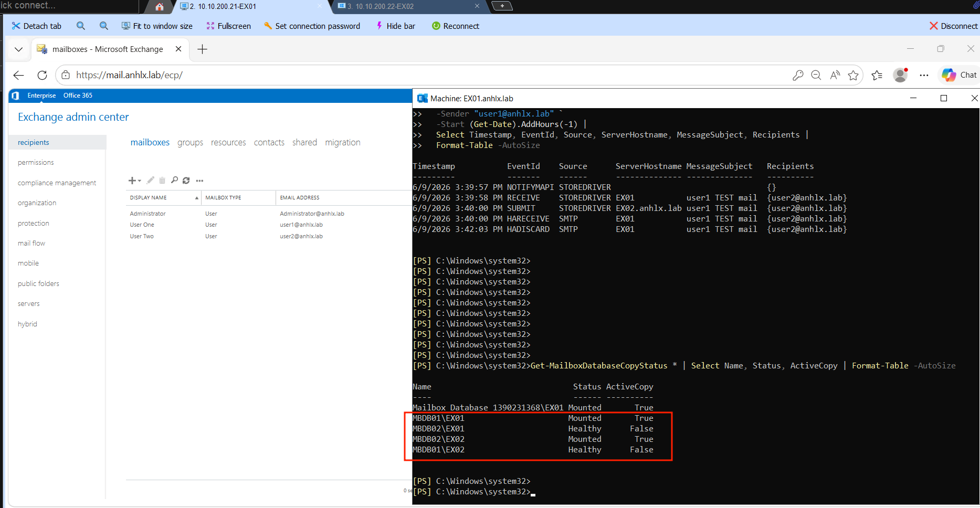Screen dimensions: 980x508
Task: Click the MAILBOX TYPE column header
Action: point(238,198)
